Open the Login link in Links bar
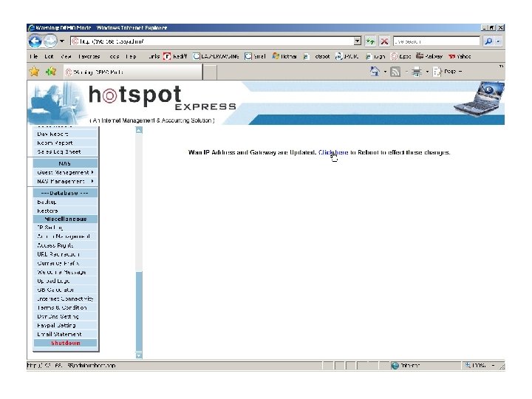The image size is (532, 399). coord(375,56)
